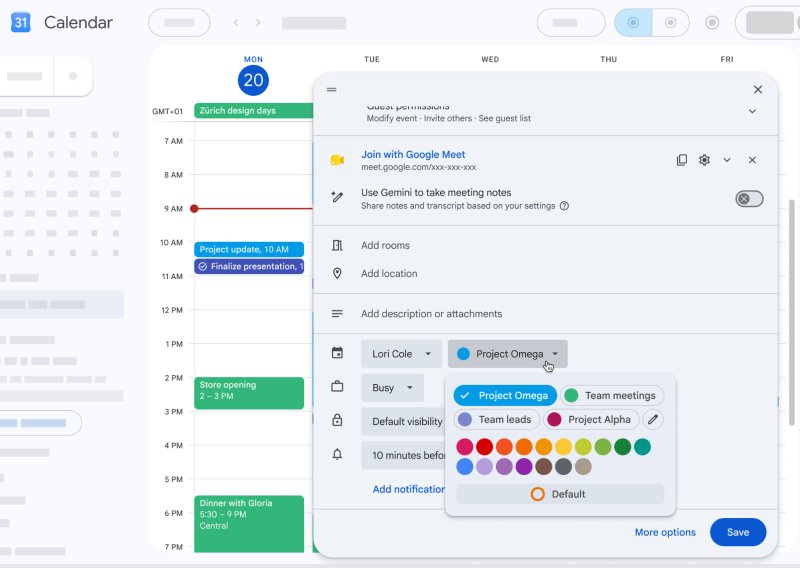
Task: Pick the yellow color swatch
Action: point(563,447)
